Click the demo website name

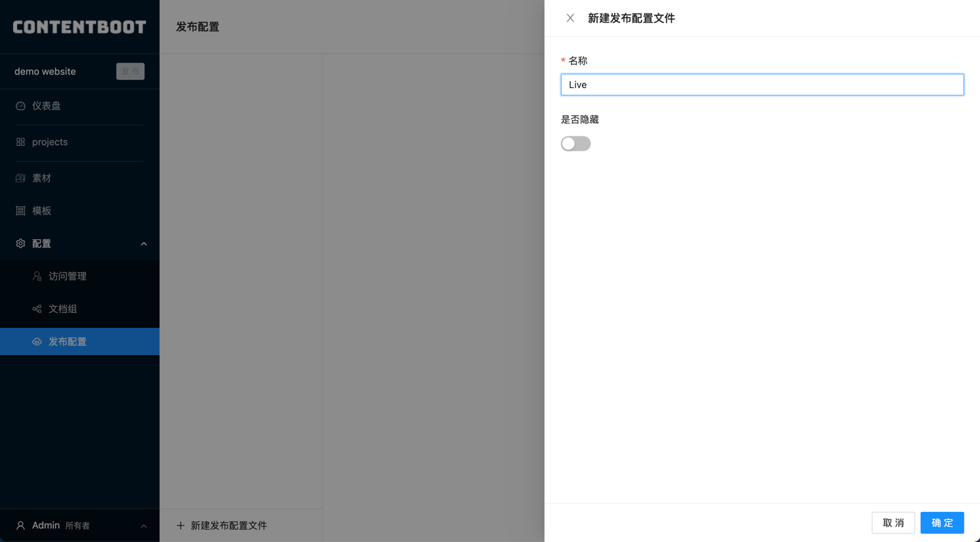coord(45,72)
